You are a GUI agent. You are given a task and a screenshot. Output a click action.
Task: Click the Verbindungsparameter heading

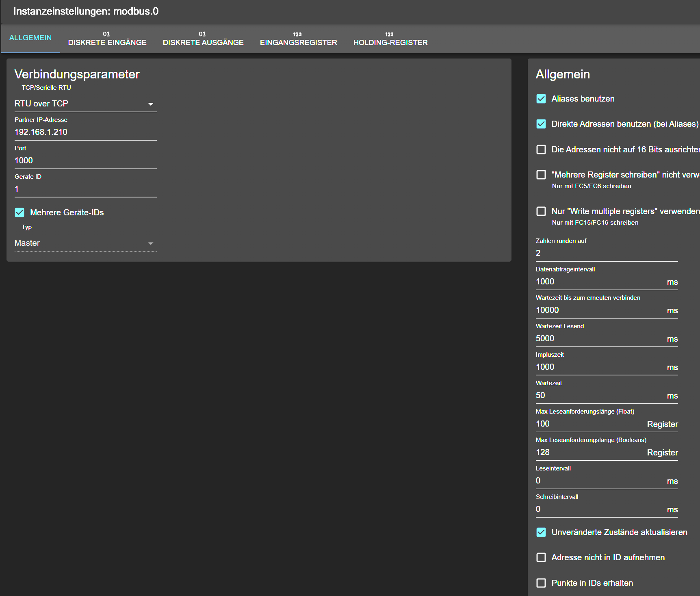pyautogui.click(x=77, y=74)
